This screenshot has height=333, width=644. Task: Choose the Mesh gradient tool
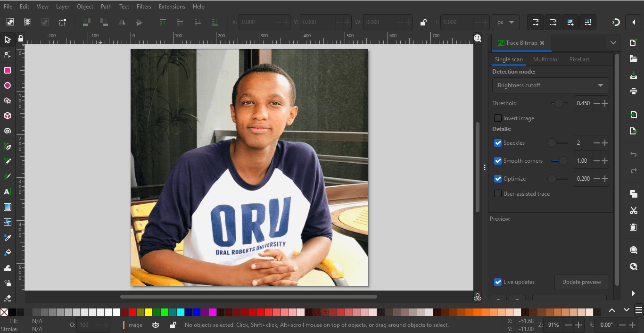[8, 222]
